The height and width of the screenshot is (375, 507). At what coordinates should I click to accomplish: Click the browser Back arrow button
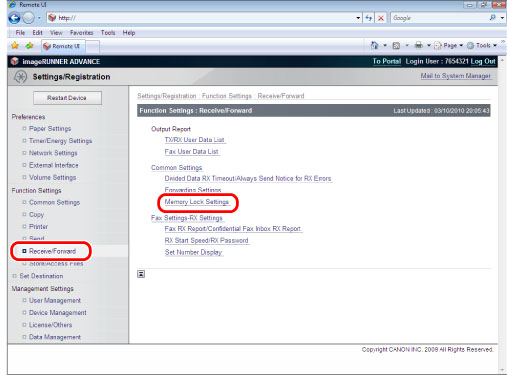point(14,18)
